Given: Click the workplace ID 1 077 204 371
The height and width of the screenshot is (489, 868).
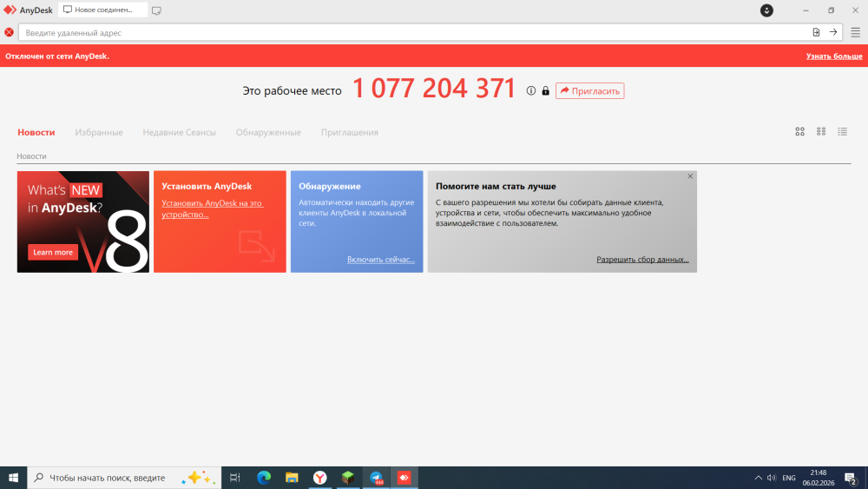Looking at the screenshot, I should [x=434, y=89].
